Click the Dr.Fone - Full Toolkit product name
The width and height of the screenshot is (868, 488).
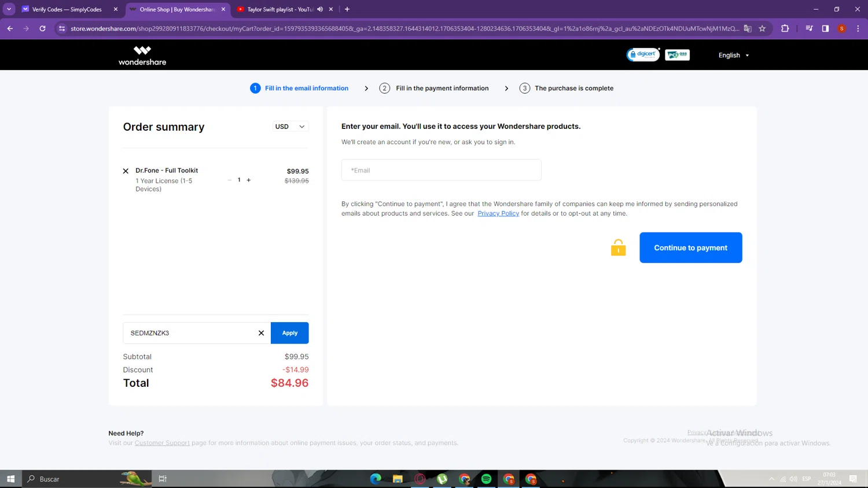pyautogui.click(x=167, y=171)
